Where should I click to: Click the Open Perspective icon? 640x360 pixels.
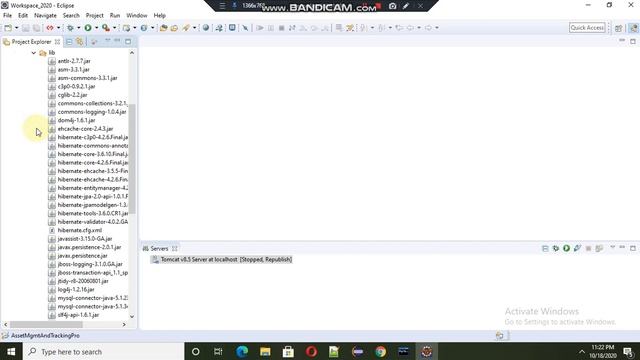coord(619,28)
